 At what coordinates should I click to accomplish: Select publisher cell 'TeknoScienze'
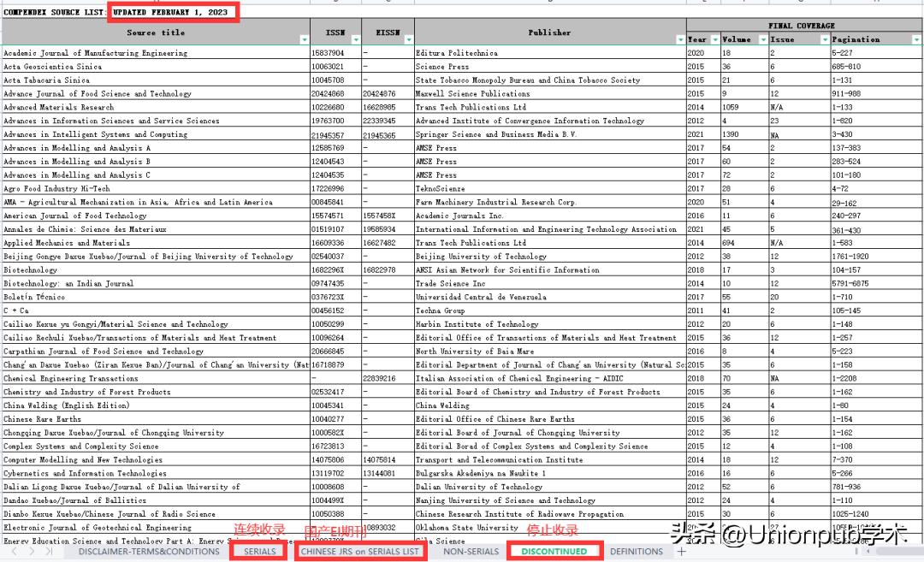coord(550,188)
